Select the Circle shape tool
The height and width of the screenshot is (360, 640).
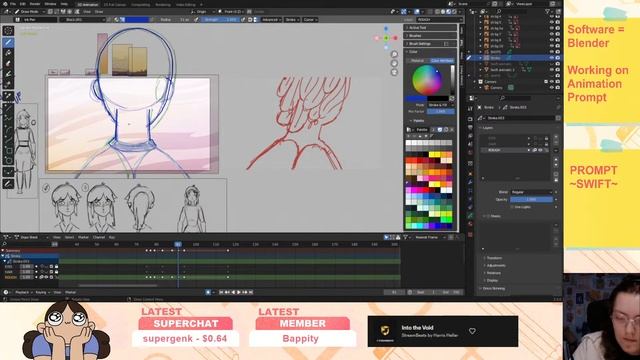8,161
